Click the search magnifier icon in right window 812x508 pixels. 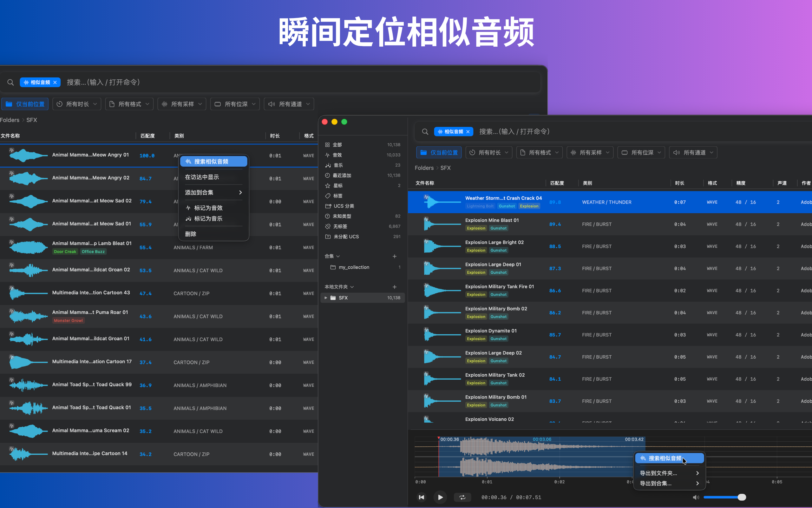425,132
